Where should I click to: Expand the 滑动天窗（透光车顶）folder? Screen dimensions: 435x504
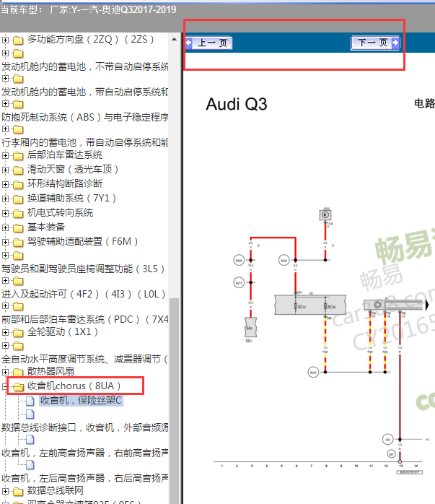[x=5, y=170]
